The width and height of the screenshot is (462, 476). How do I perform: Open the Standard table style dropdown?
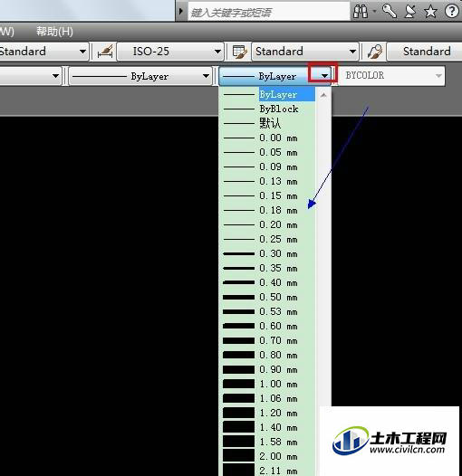coord(305,52)
